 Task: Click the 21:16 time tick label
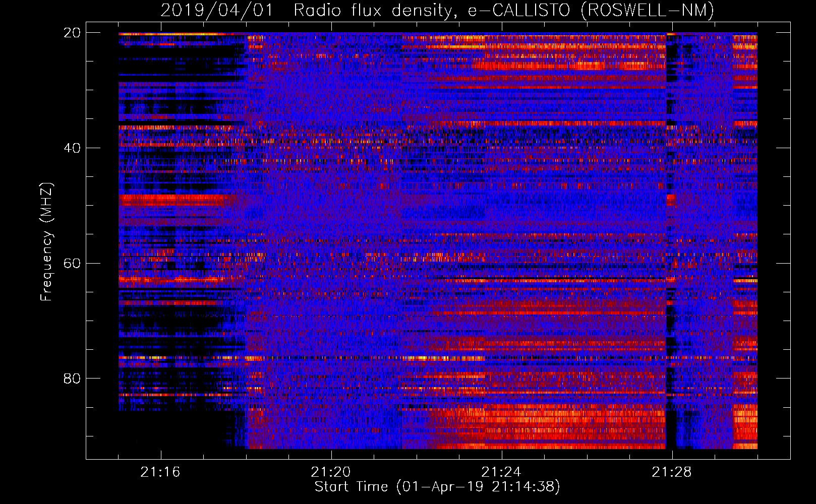(x=160, y=472)
